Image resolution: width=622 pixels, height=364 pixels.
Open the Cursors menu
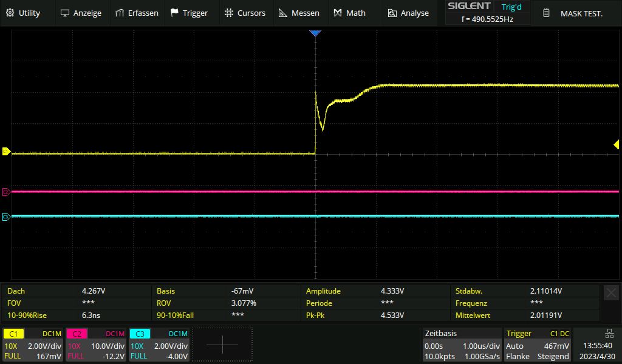(245, 13)
